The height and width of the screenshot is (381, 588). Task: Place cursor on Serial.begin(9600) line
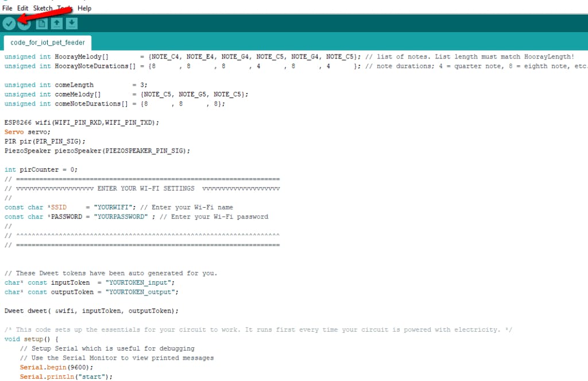(56, 367)
